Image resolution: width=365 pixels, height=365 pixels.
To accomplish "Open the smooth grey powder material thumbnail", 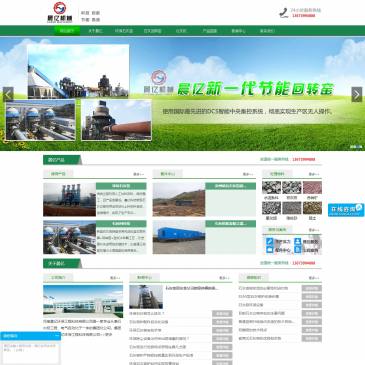I will pyautogui.click(x=292, y=208).
